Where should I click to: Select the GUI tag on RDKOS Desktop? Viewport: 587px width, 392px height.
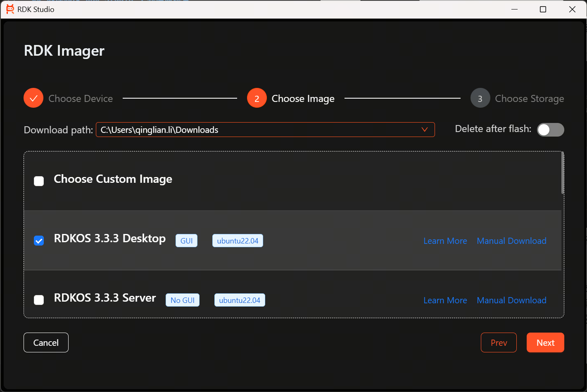pyautogui.click(x=186, y=241)
